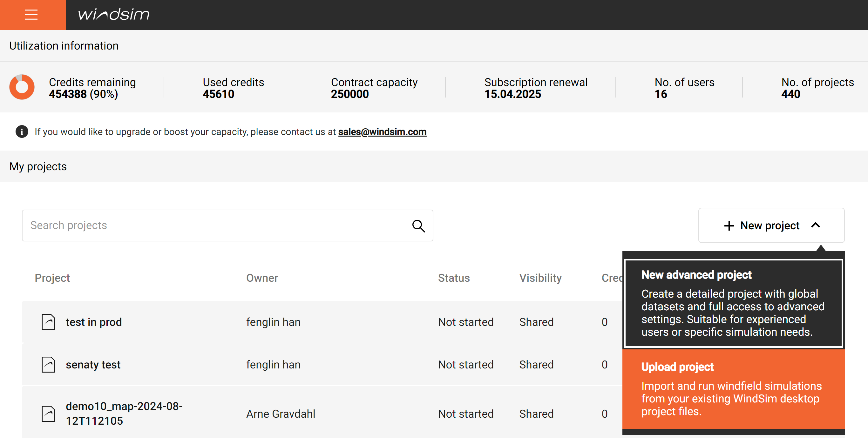The image size is (868, 438).
Task: Open the test in prod project
Action: 94,322
